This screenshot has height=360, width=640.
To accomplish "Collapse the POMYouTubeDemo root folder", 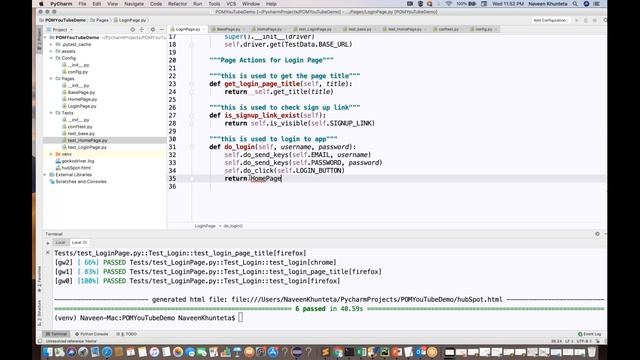I will 45,38.
